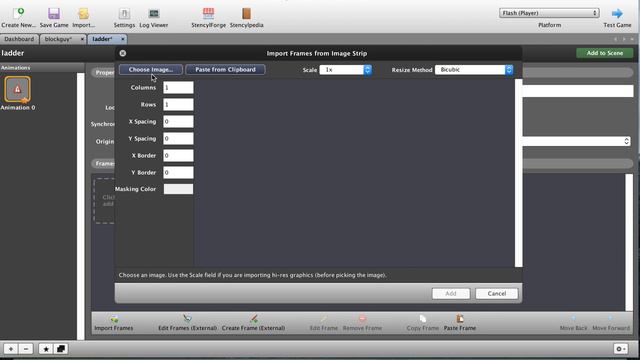This screenshot has height=360, width=640.
Task: Open the Resize Method dropdown
Action: 474,70
